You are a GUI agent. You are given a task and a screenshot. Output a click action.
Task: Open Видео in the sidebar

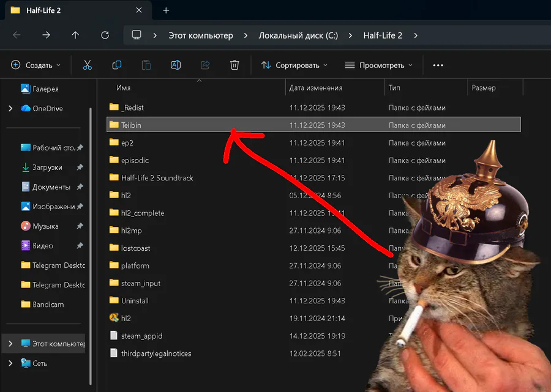coord(37,246)
